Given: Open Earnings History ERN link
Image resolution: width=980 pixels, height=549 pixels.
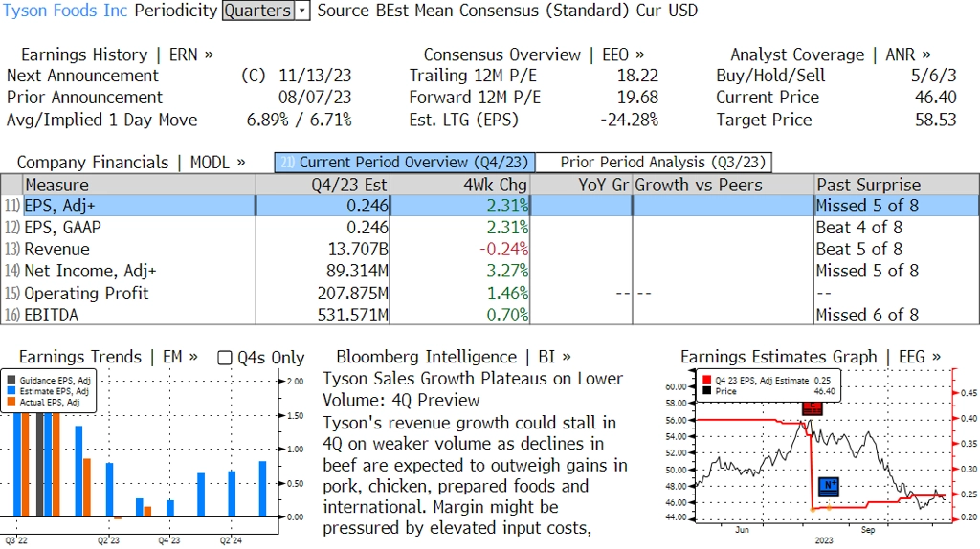Looking at the screenshot, I should (x=117, y=55).
